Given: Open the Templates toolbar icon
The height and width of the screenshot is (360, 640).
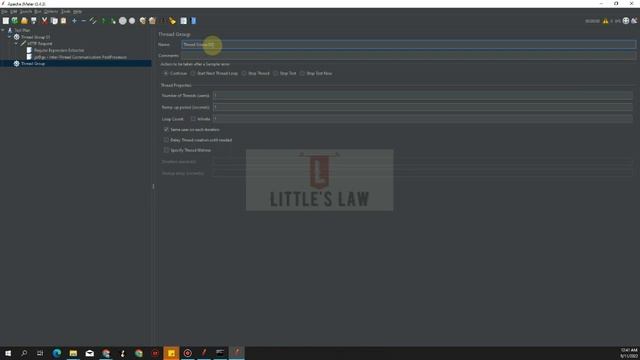Looking at the screenshot, I should tap(15, 20).
